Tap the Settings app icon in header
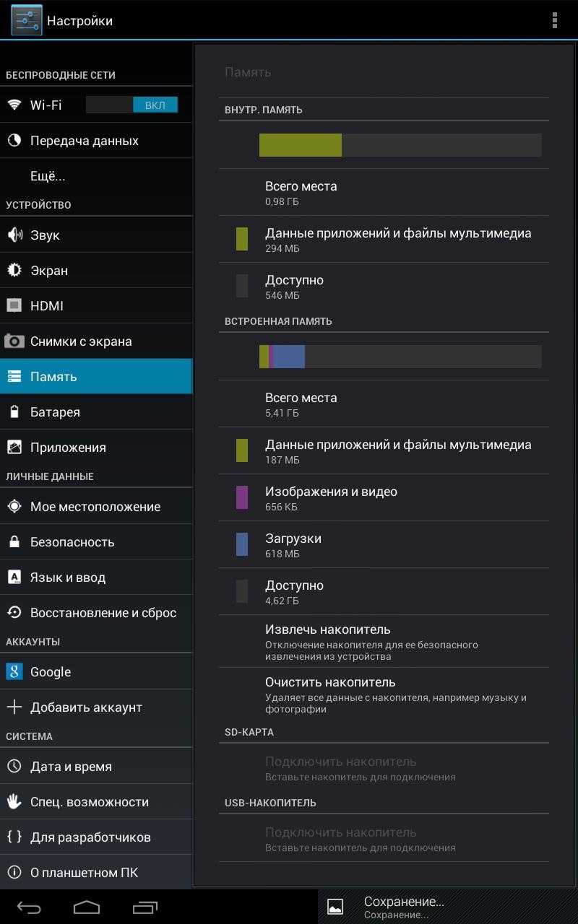 27,20
